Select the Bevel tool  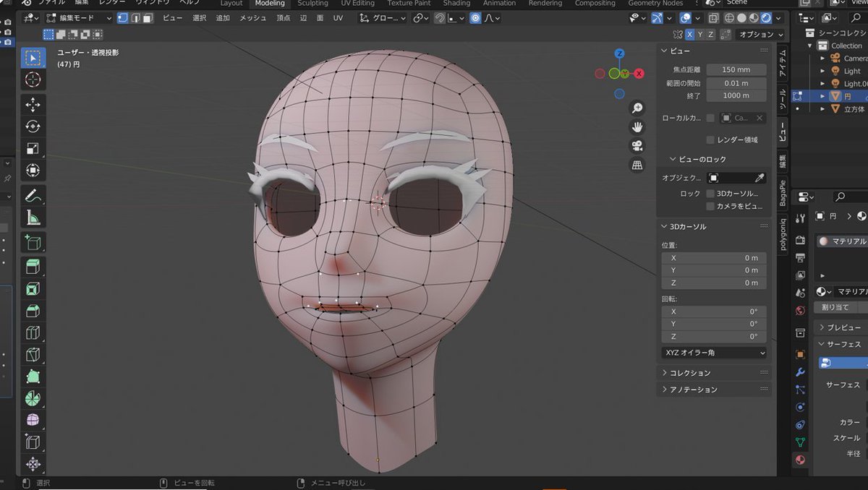click(33, 311)
